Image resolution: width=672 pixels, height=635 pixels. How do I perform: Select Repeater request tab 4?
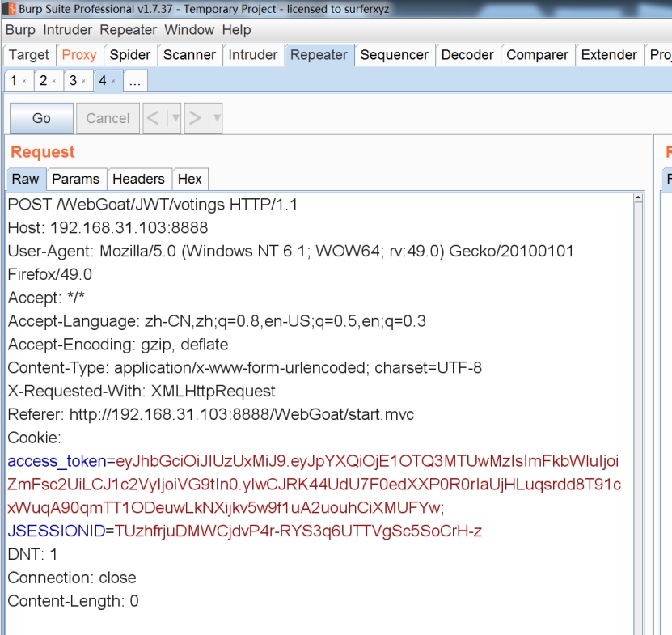click(103, 81)
